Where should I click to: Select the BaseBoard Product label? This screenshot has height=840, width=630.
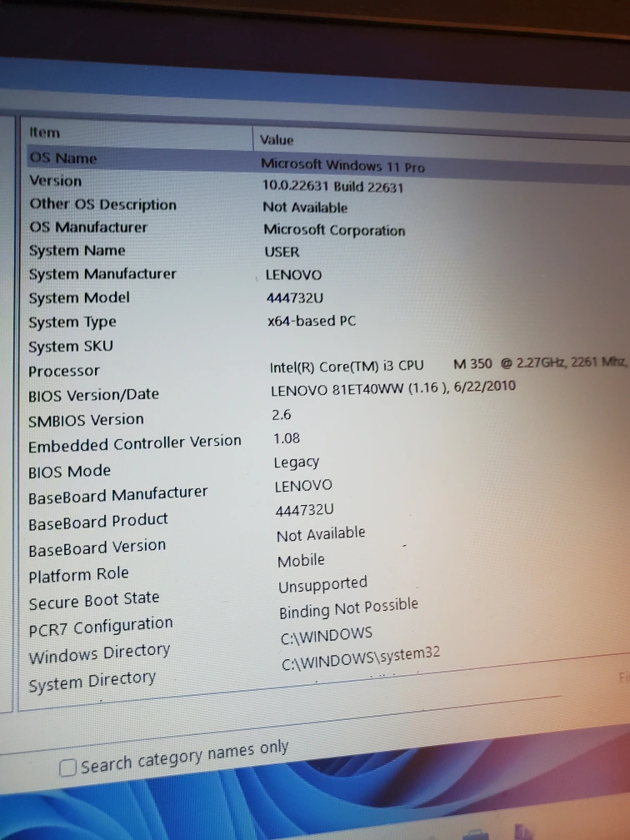(98, 522)
